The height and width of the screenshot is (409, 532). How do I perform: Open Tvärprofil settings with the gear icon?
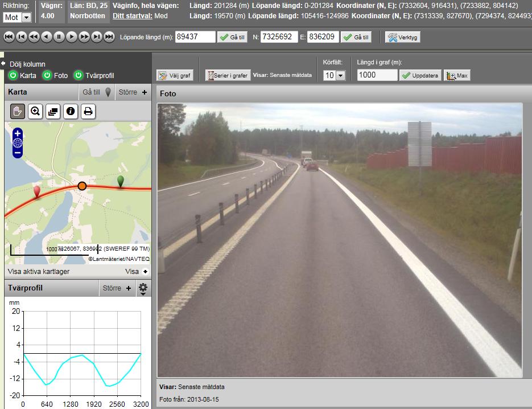click(143, 288)
